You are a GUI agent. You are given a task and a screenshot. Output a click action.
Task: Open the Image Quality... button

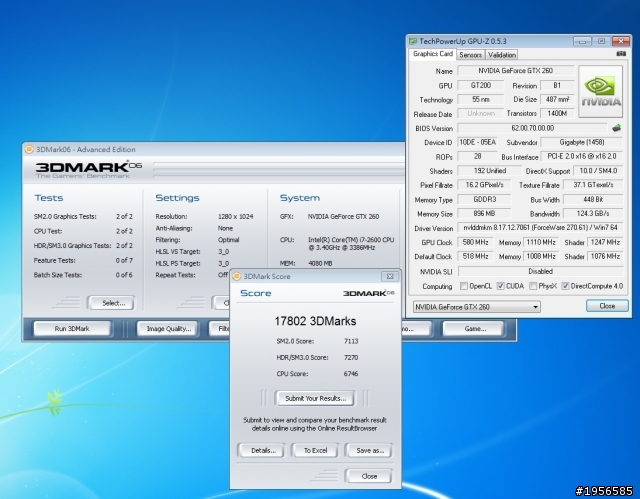click(169, 328)
